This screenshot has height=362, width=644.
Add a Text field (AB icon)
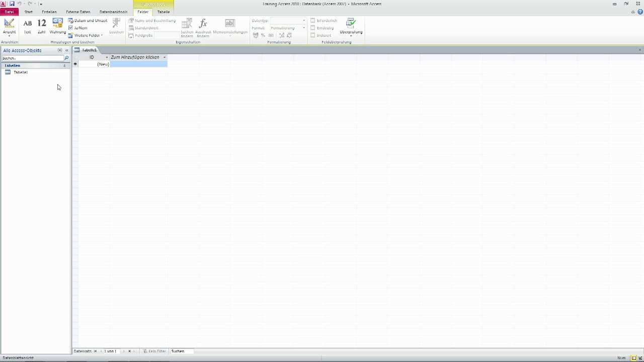[28, 27]
